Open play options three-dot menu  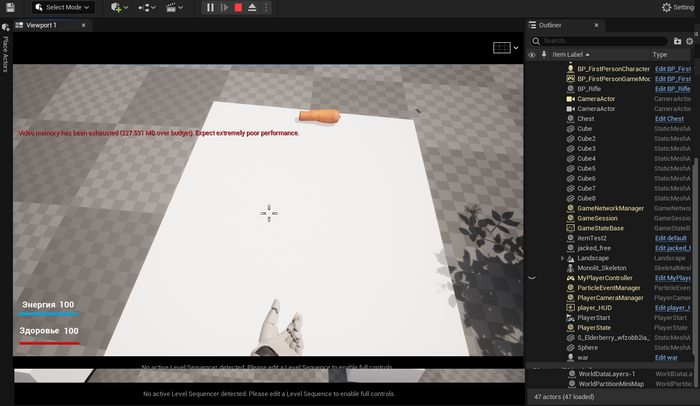coord(266,7)
